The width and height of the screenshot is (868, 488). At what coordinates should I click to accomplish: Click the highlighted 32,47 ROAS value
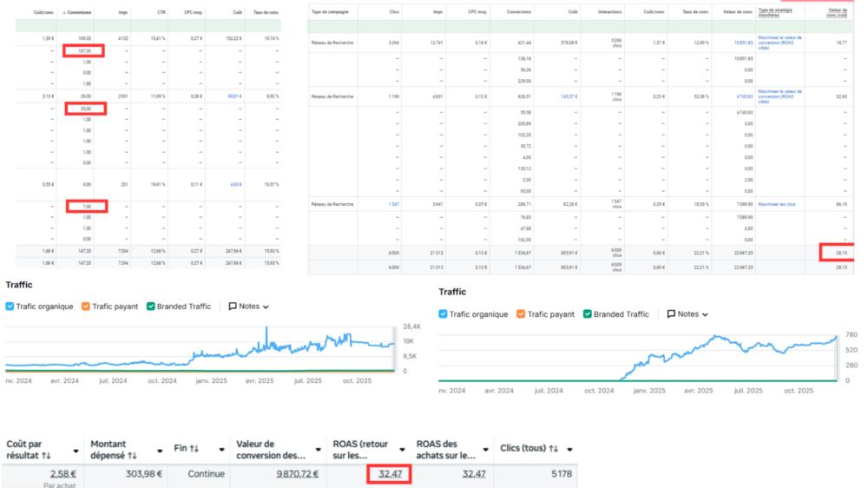383,474
